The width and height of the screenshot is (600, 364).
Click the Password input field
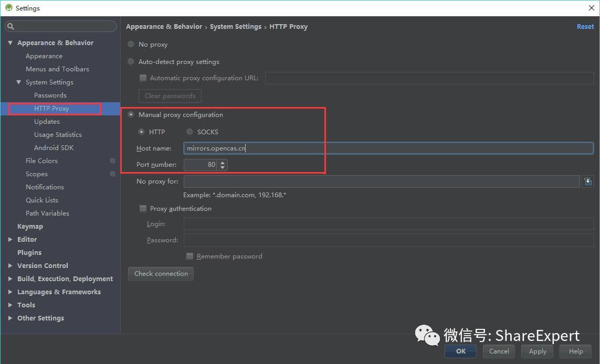click(x=388, y=241)
